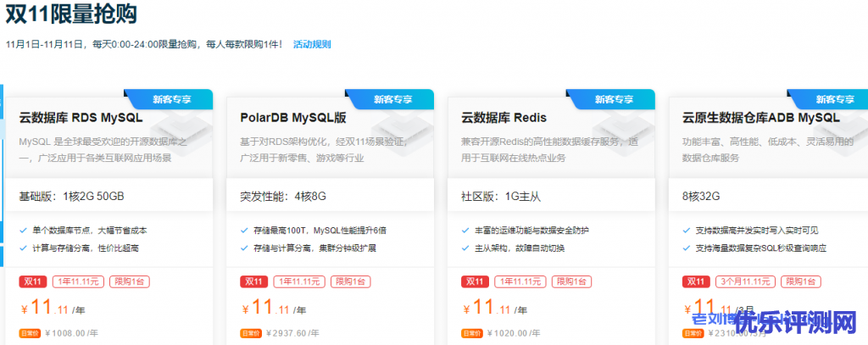The width and height of the screenshot is (868, 345).
Task: Open the 活动规则 link
Action: (312, 44)
